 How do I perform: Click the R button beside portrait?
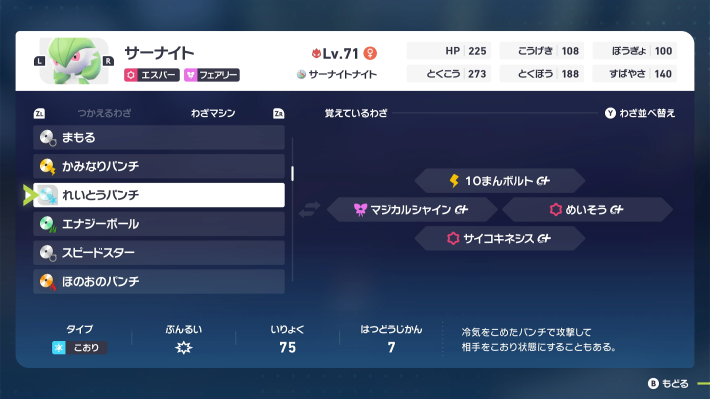108,61
